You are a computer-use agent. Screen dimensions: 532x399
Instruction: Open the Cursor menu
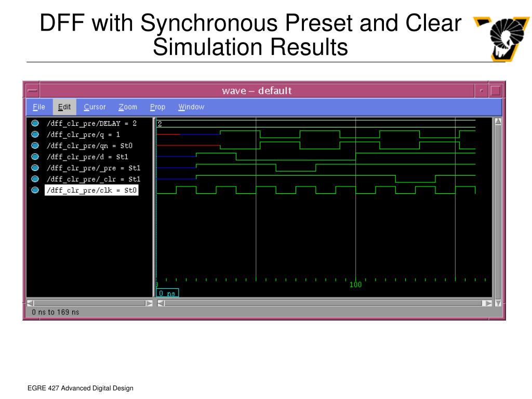95,107
